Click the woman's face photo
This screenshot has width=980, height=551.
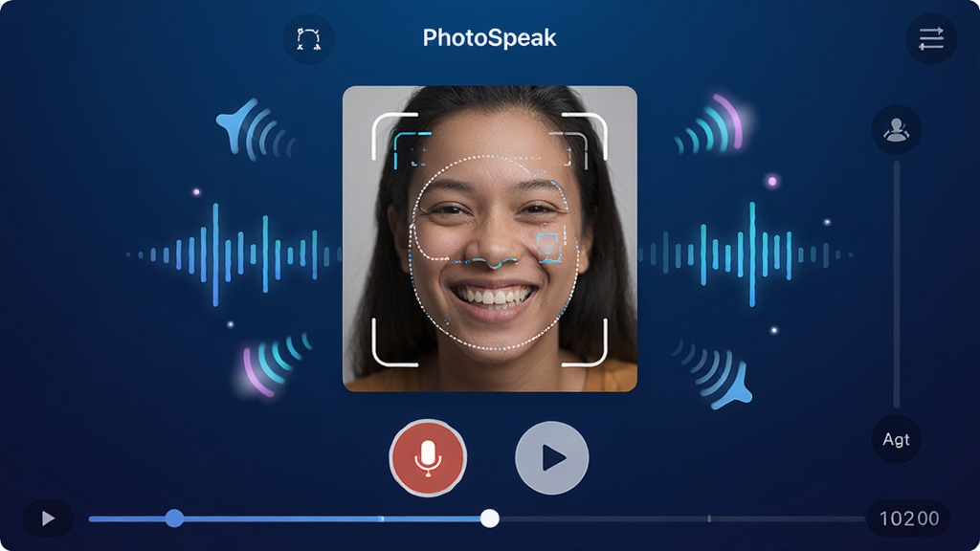490,238
